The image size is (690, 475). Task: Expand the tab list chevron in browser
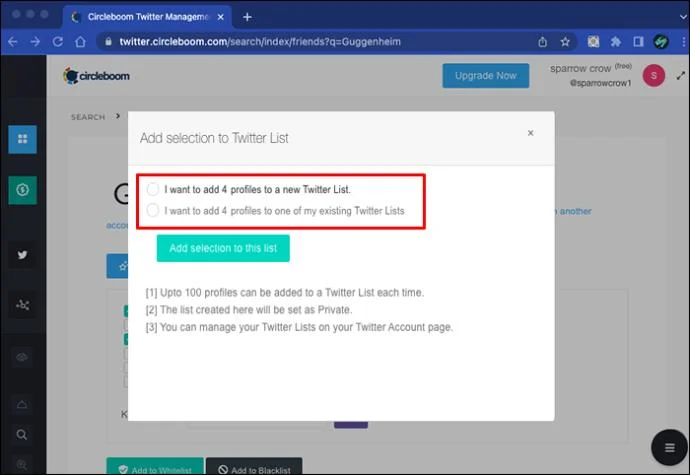683,17
